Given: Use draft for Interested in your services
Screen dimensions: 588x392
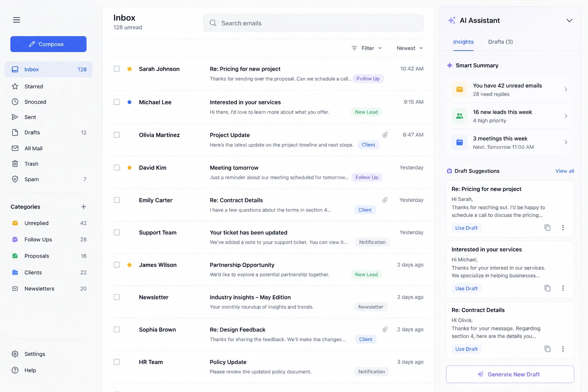Looking at the screenshot, I should point(466,288).
